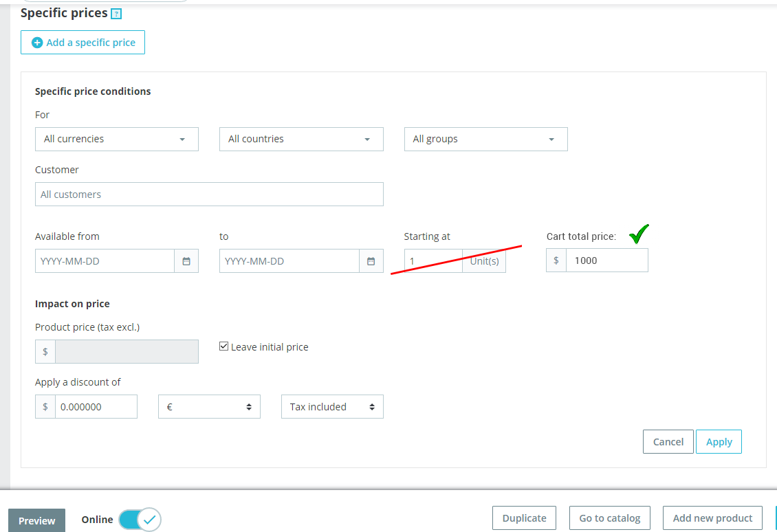Click the Specific price conditions title
This screenshot has height=532, width=777.
[93, 91]
